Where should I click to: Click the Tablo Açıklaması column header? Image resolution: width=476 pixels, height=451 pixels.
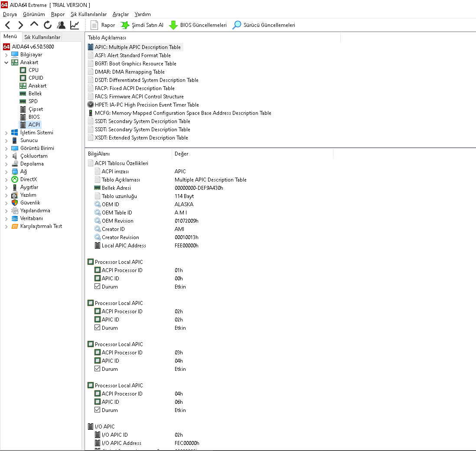click(213, 38)
